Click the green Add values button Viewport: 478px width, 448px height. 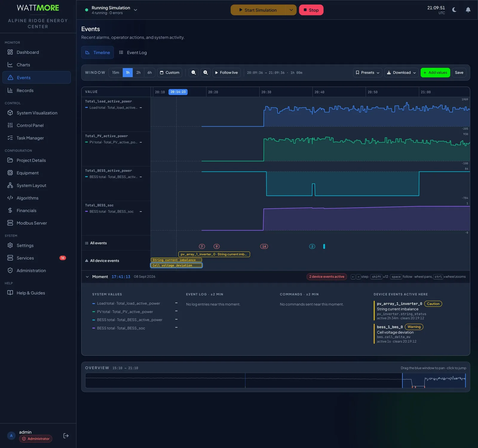click(435, 73)
